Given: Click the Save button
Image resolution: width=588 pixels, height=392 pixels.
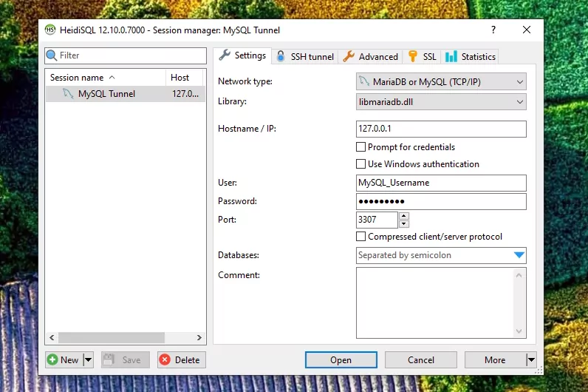Looking at the screenshot, I should (x=126, y=359).
